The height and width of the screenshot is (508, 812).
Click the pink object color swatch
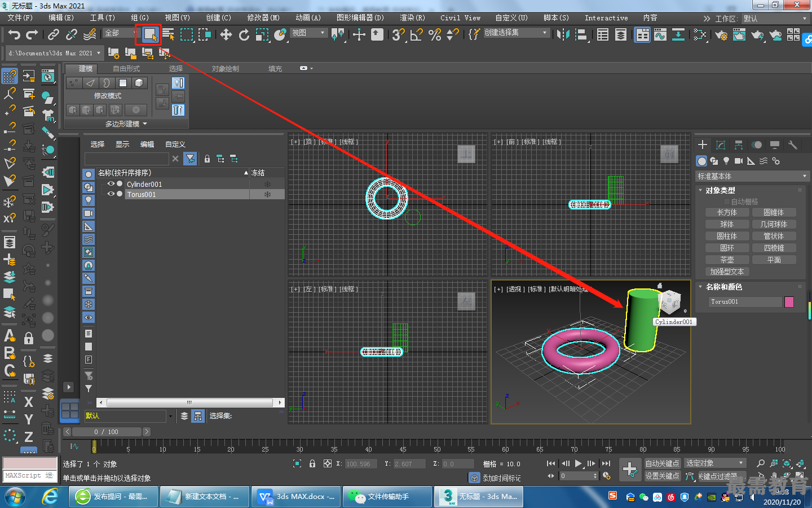(x=789, y=302)
